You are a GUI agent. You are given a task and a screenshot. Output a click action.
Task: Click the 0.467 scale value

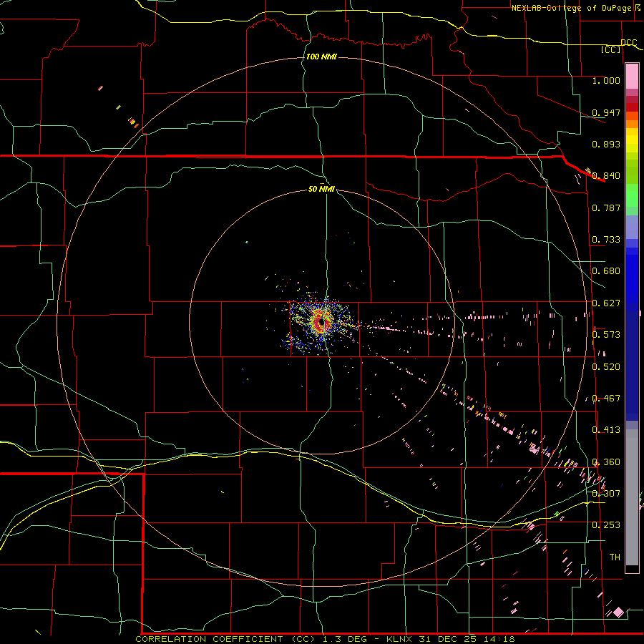click(606, 399)
